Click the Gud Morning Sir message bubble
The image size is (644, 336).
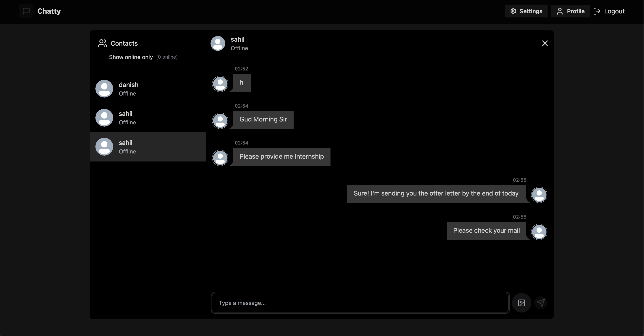point(263,120)
